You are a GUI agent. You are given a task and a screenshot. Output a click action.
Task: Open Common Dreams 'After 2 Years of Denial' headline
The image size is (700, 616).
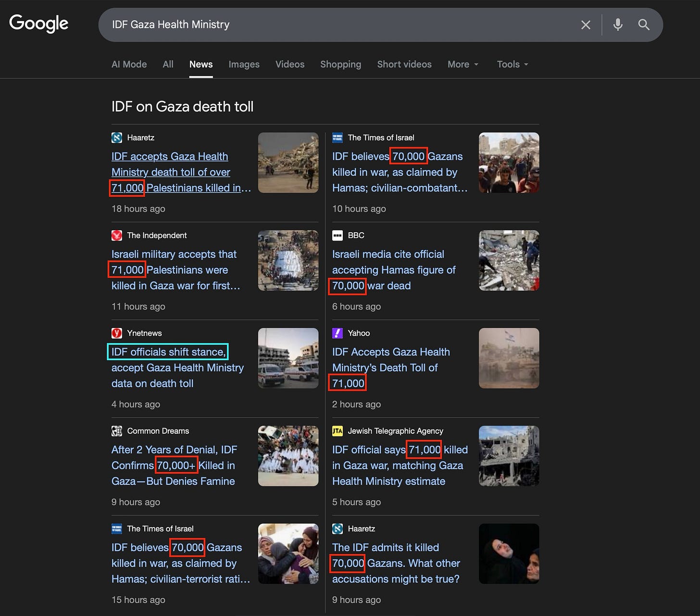pos(175,465)
